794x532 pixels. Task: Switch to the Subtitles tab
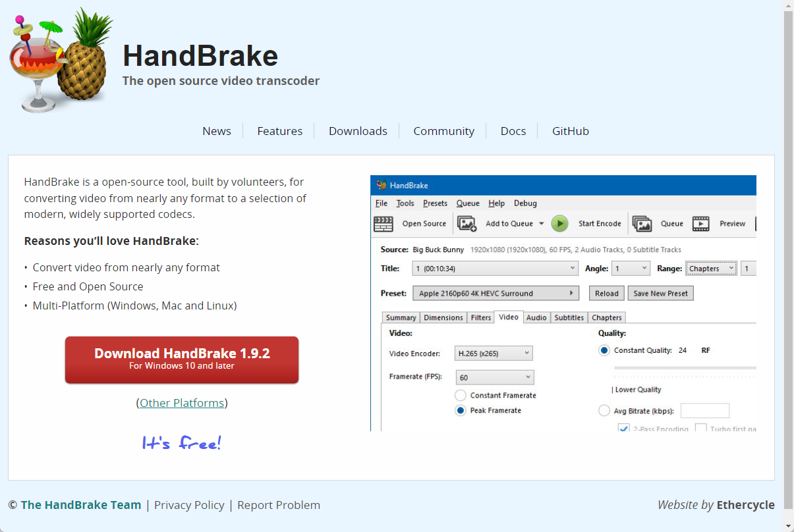[569, 317]
